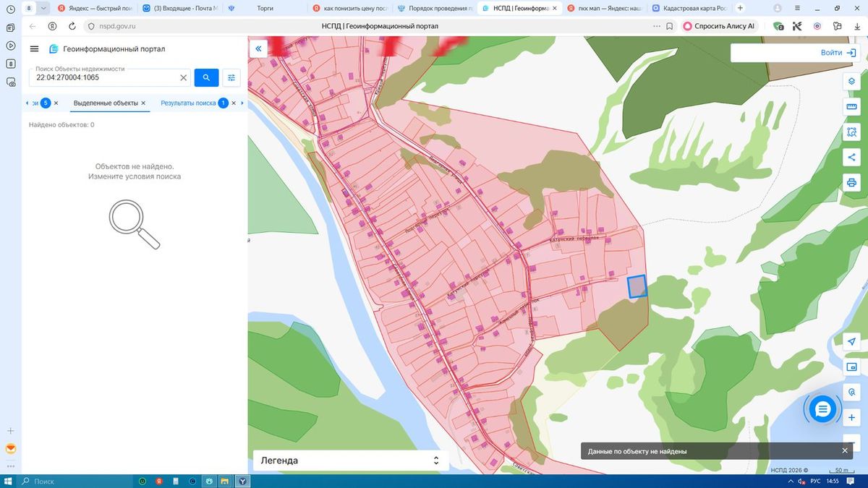Expand the Легенда panel
This screenshot has width=868, height=488.
click(x=351, y=461)
